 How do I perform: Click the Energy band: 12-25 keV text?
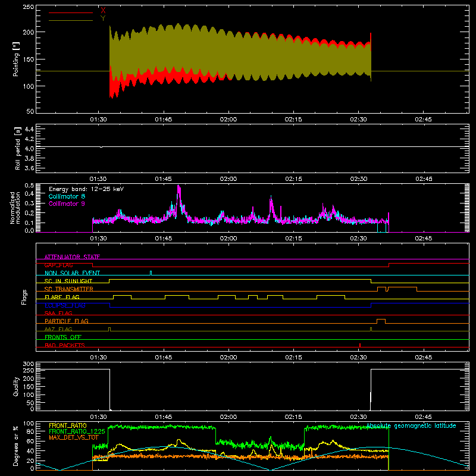[86, 189]
